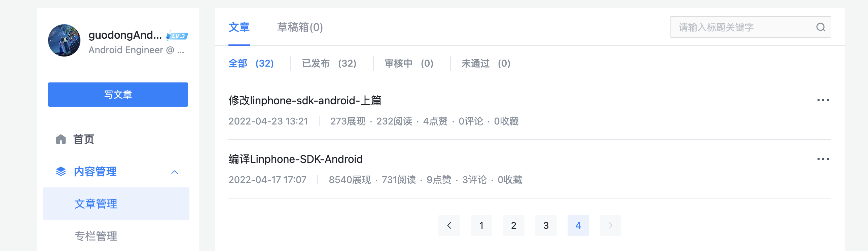The height and width of the screenshot is (251, 868).
Task: Click the LV.3 level badge
Action: point(177,36)
